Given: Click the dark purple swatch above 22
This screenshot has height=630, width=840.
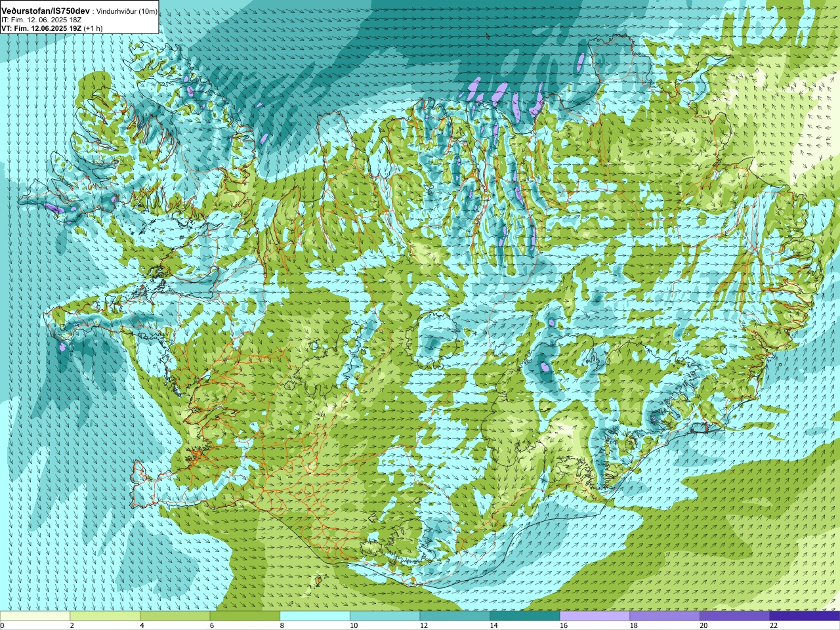Looking at the screenshot, I should click(x=805, y=616).
